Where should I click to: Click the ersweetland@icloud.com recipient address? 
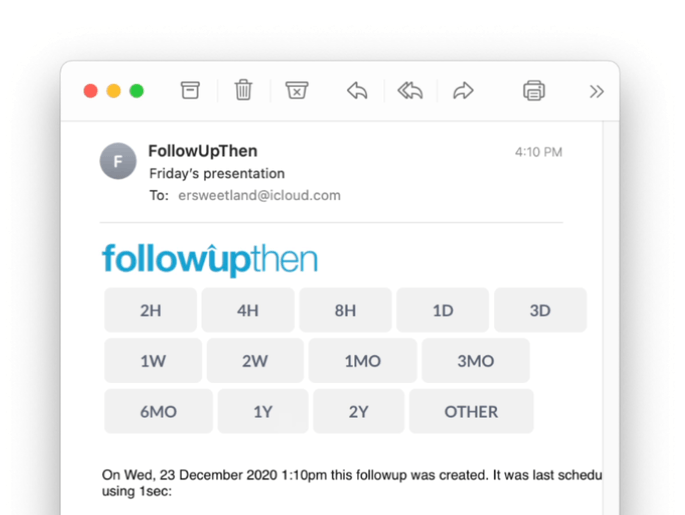click(x=259, y=195)
